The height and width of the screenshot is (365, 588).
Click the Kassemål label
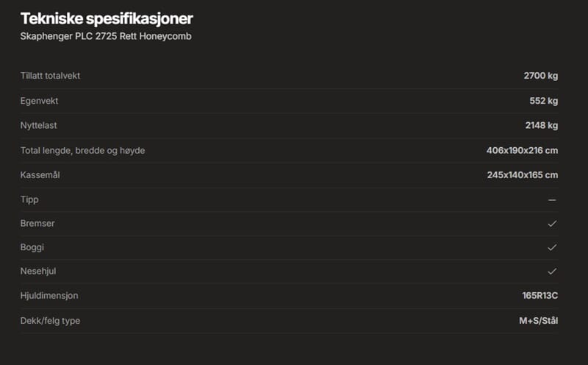point(40,174)
